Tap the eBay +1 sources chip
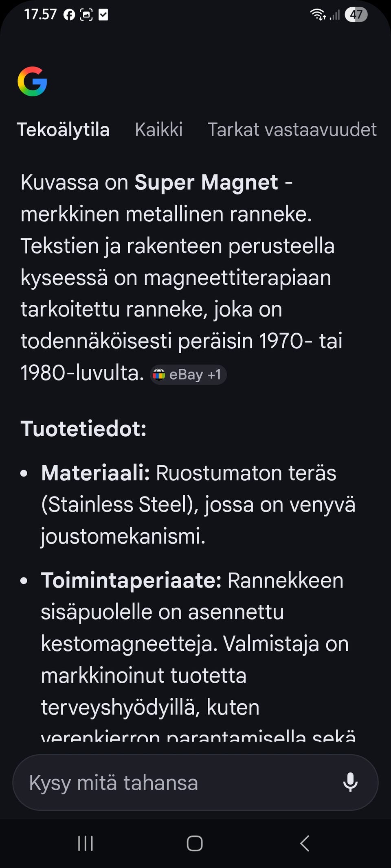The height and width of the screenshot is (868, 391). 187,374
